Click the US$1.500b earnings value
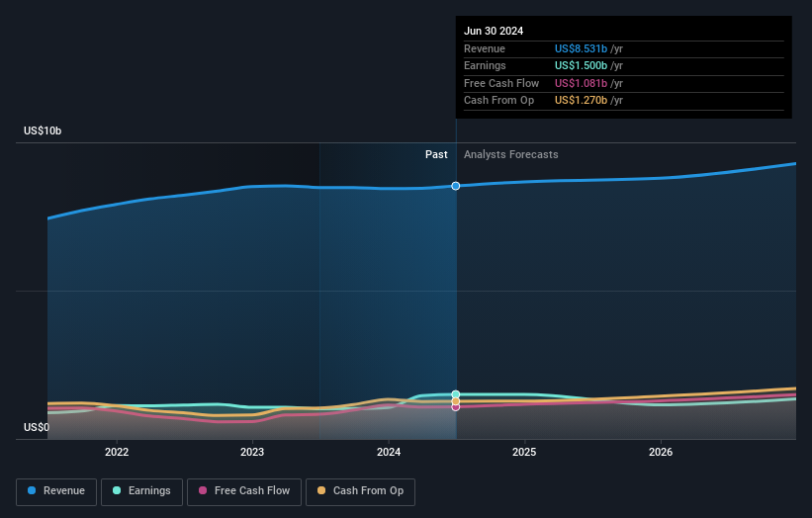 click(581, 65)
